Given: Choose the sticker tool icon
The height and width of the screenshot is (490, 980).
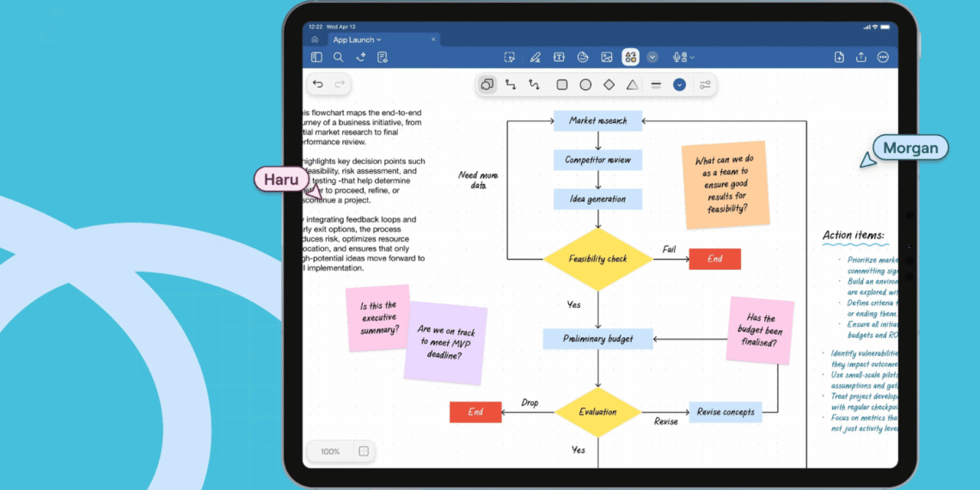Looking at the screenshot, I should (x=583, y=58).
